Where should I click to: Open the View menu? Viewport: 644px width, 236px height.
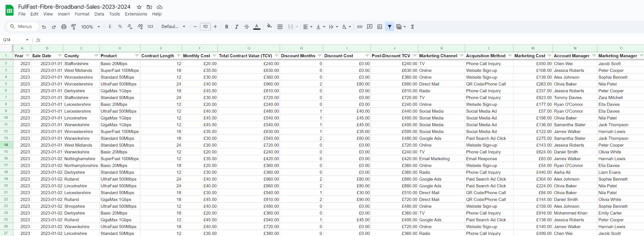48,14
